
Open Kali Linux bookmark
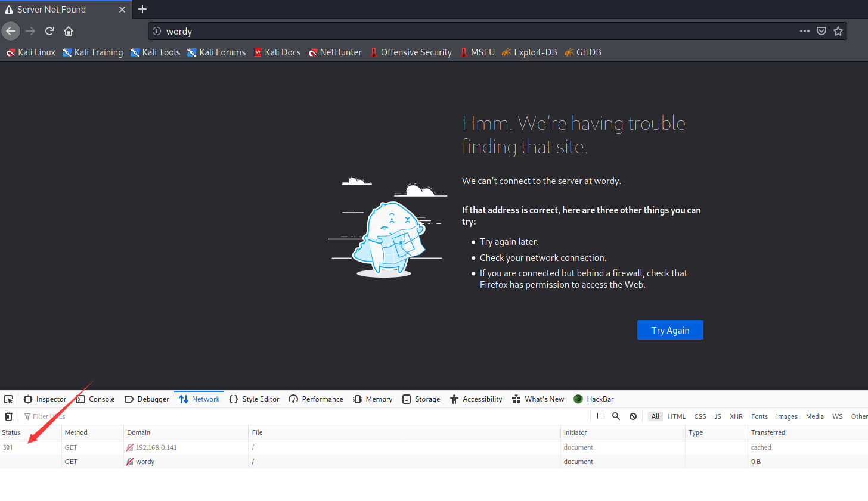pyautogui.click(x=30, y=52)
